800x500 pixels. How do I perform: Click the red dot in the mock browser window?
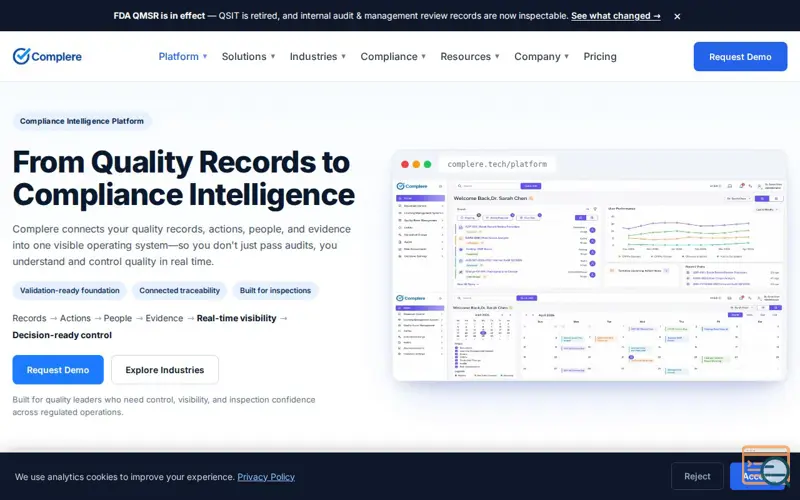click(x=405, y=164)
